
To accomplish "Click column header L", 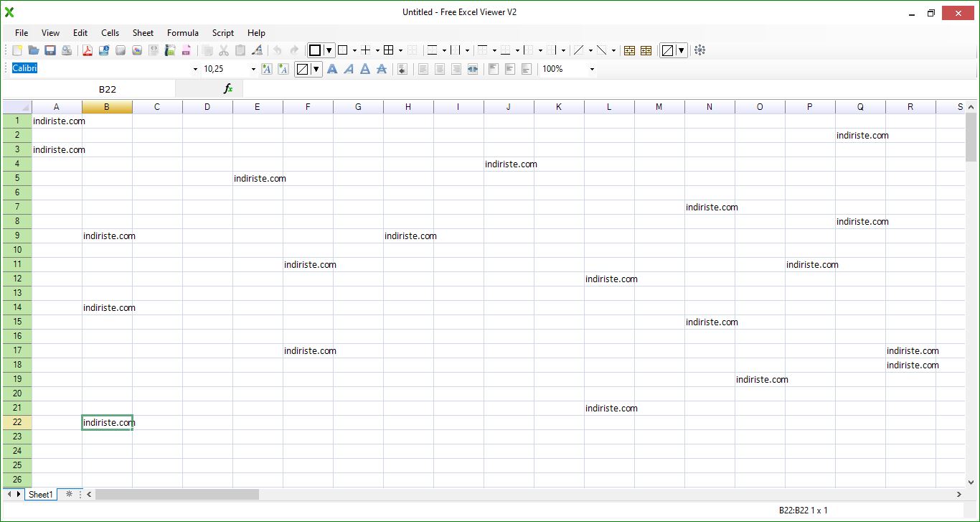I will tap(609, 107).
